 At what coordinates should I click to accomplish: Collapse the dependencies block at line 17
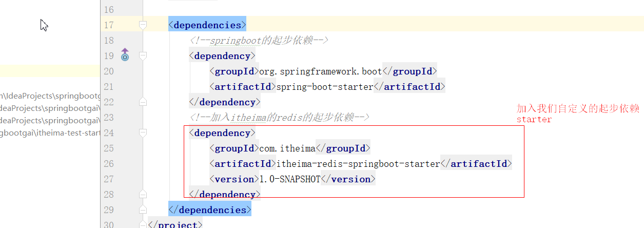pyautogui.click(x=143, y=25)
